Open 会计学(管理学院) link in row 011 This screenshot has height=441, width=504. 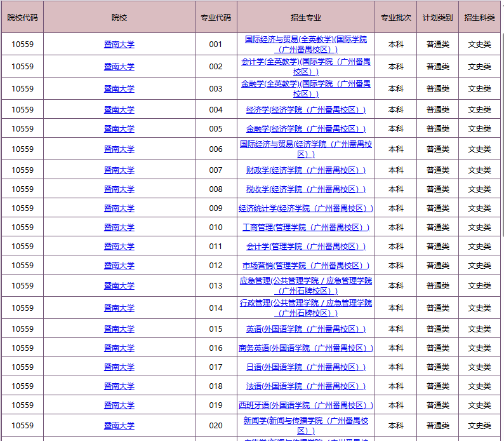click(x=306, y=247)
